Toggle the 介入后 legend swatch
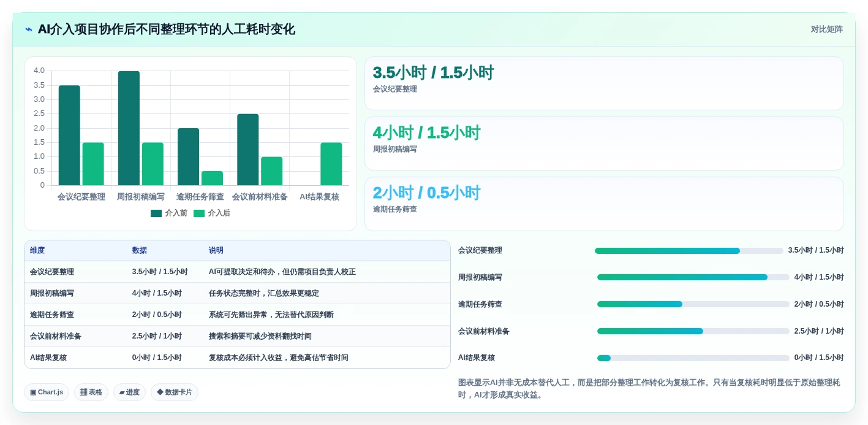The width and height of the screenshot is (868, 425). tap(199, 213)
